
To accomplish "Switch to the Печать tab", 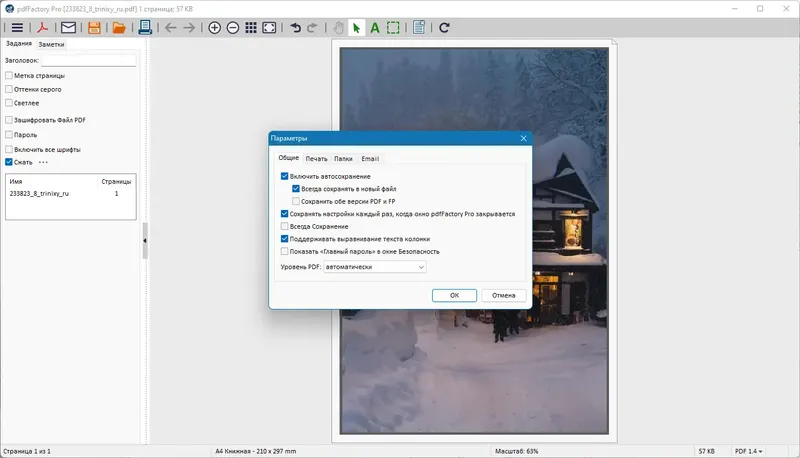I will 316,159.
